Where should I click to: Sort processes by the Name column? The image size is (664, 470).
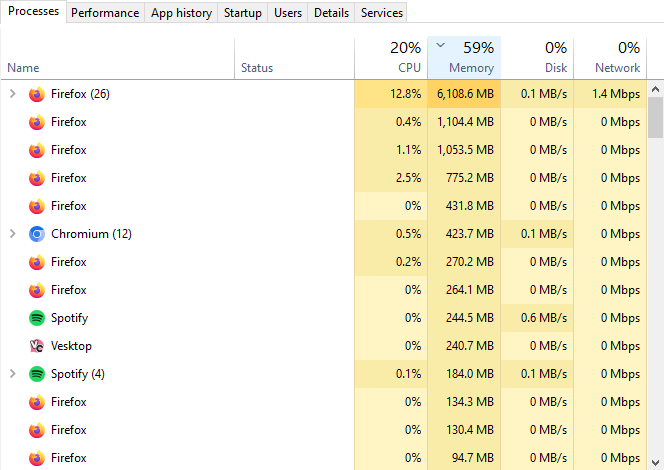(x=117, y=58)
